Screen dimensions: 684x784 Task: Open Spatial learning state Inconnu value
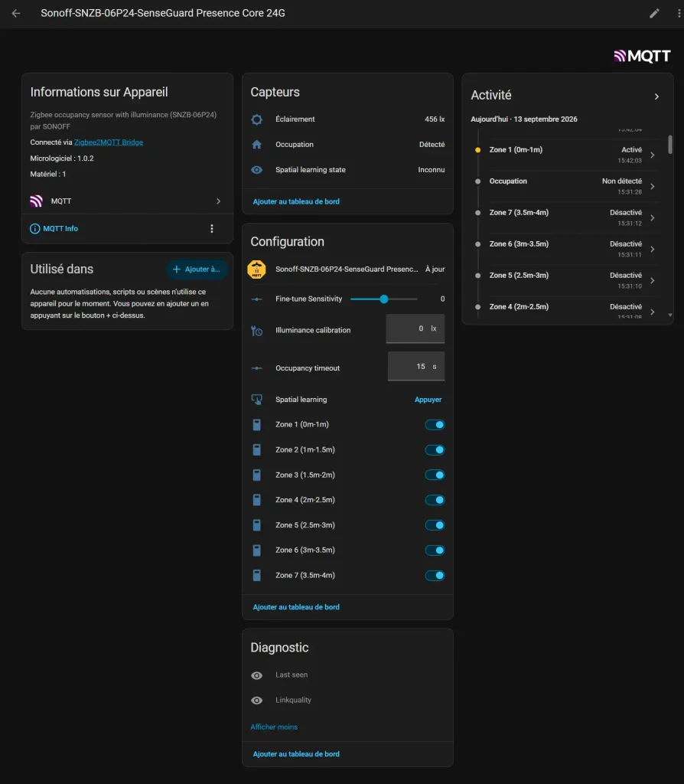[x=432, y=170]
